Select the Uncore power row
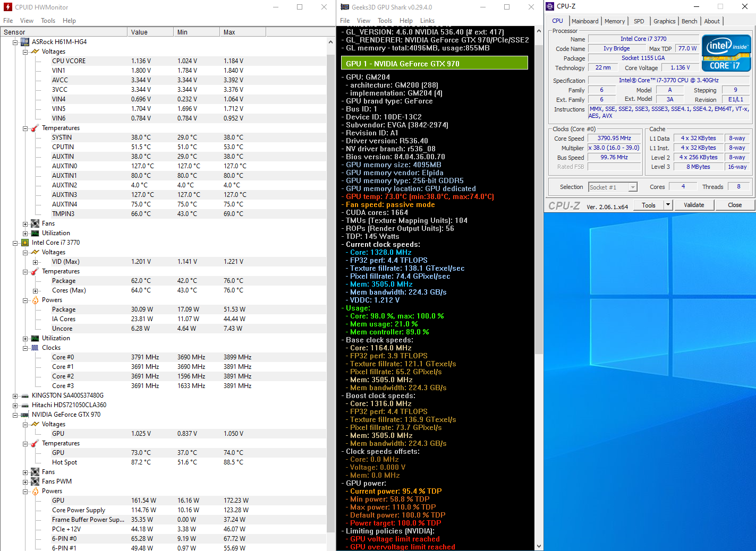Screen dimensions: 756x551 tap(163, 329)
